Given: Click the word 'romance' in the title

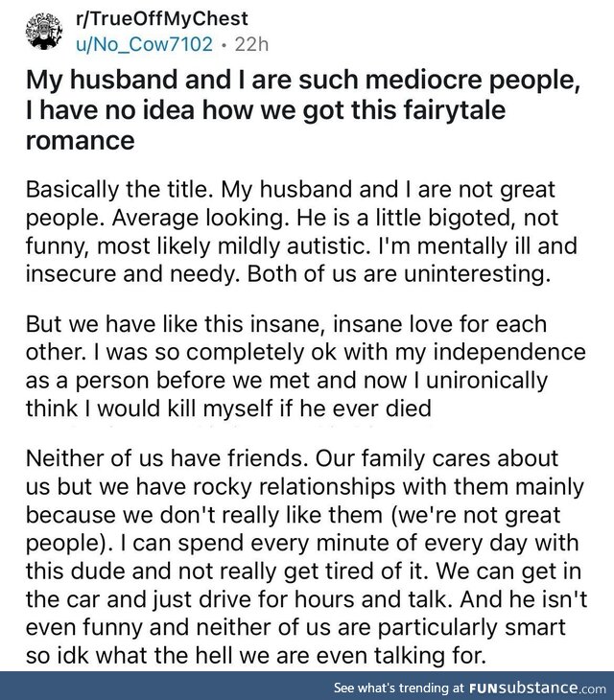Looking at the screenshot, I should click(x=81, y=141).
